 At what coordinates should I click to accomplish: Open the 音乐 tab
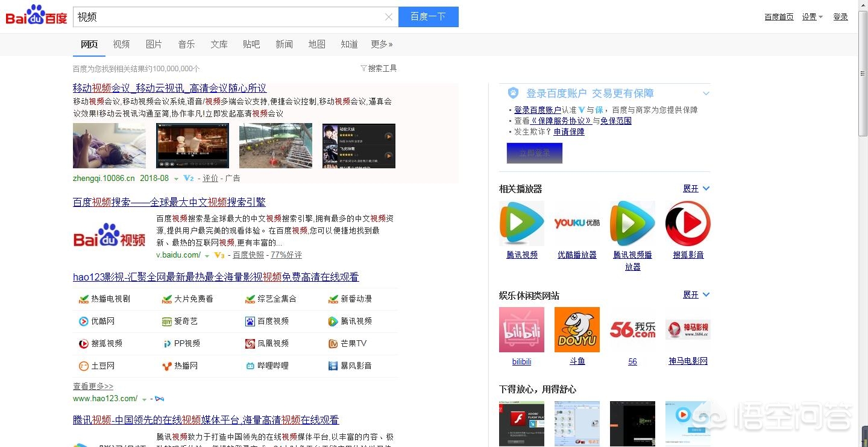point(186,44)
